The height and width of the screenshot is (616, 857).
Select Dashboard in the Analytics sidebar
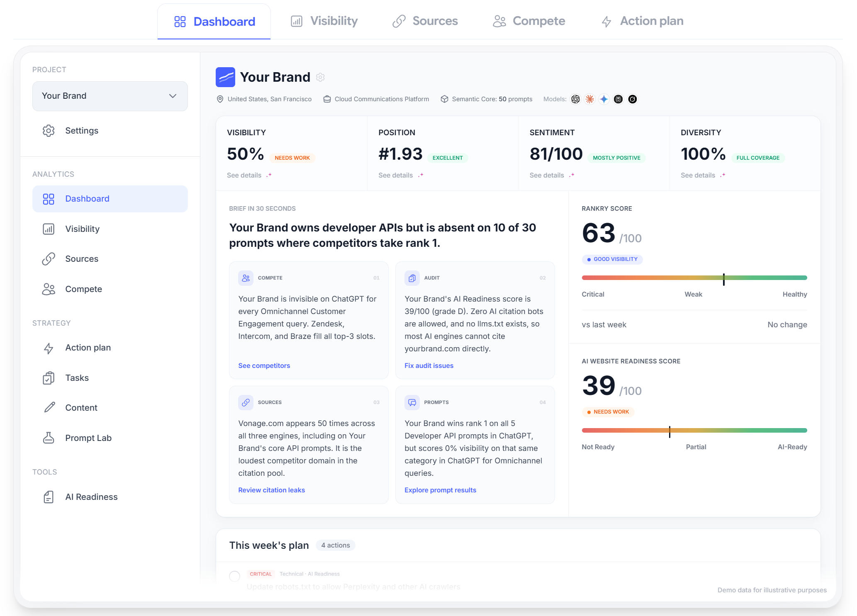pos(110,199)
